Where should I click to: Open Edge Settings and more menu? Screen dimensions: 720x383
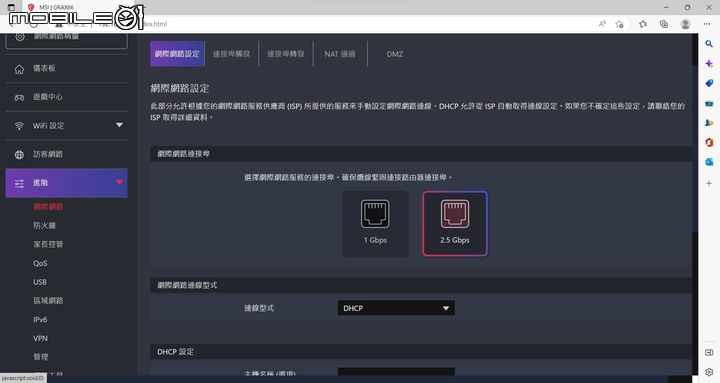(707, 24)
